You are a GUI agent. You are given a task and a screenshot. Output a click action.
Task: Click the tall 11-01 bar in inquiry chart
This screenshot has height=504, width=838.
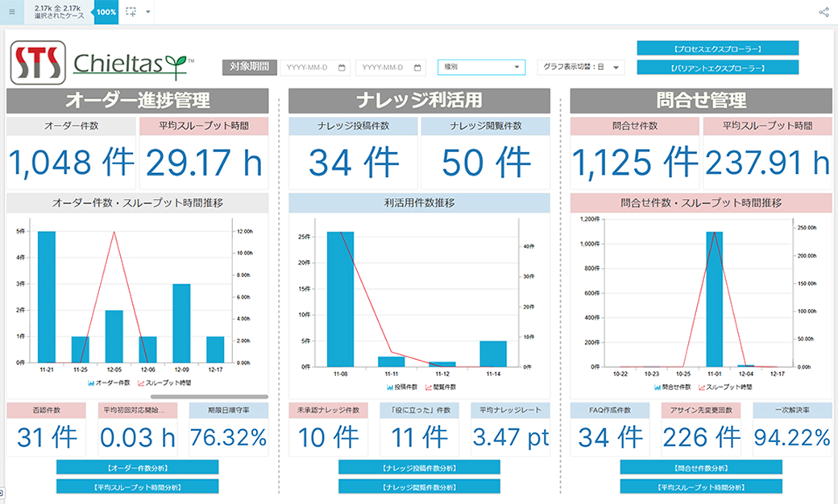coord(714,299)
